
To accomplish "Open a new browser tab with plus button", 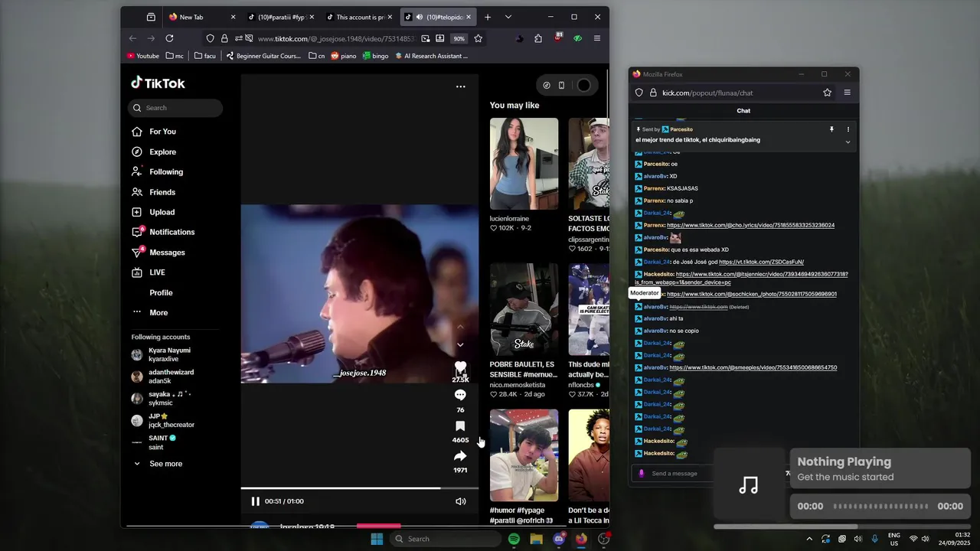I will click(x=488, y=17).
